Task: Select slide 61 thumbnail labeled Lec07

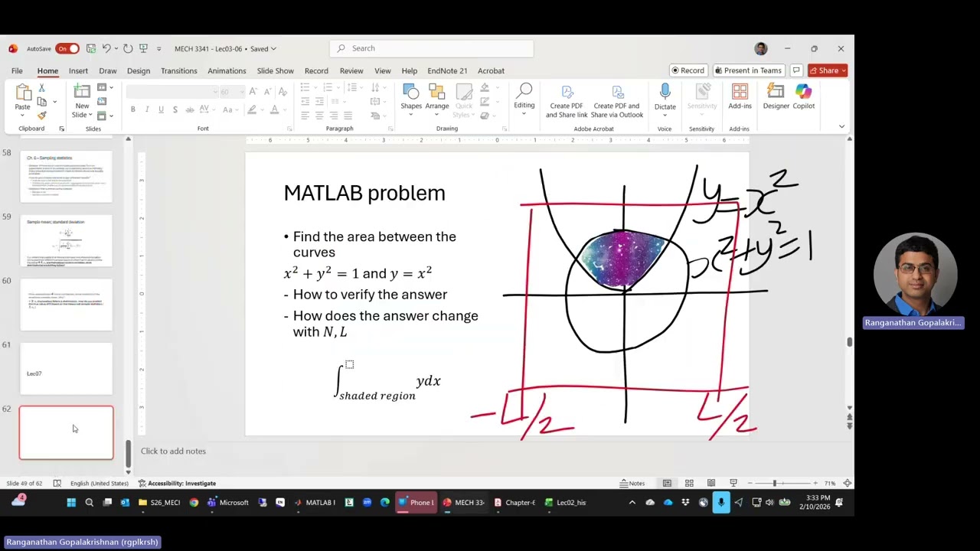Action: pyautogui.click(x=66, y=369)
